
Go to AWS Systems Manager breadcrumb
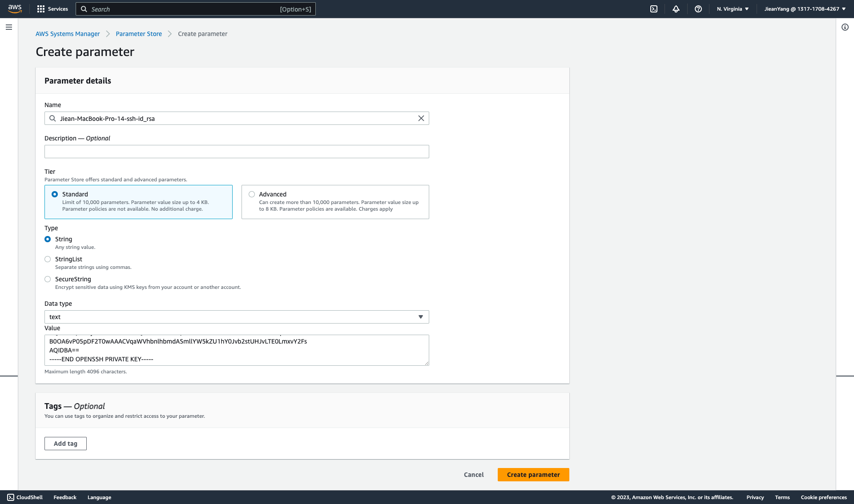pos(68,34)
